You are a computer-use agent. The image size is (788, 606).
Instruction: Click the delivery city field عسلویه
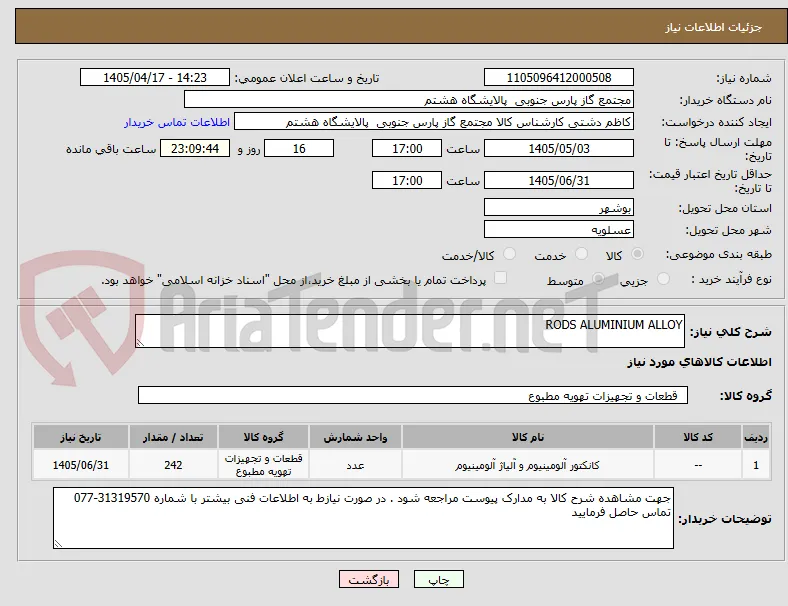click(559, 230)
